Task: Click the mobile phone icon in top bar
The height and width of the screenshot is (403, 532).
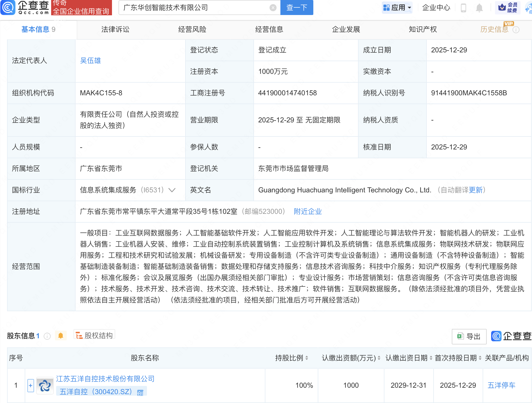Action: pyautogui.click(x=464, y=8)
